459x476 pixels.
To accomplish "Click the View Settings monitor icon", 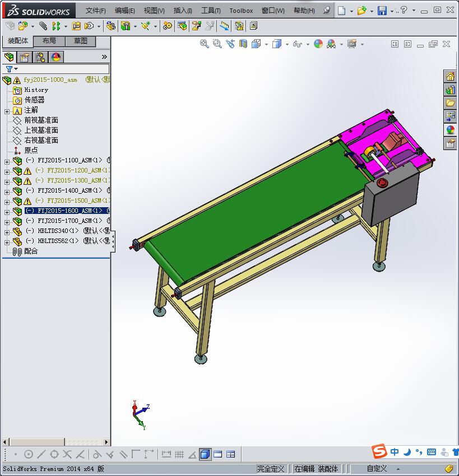I will pyautogui.click(x=352, y=44).
